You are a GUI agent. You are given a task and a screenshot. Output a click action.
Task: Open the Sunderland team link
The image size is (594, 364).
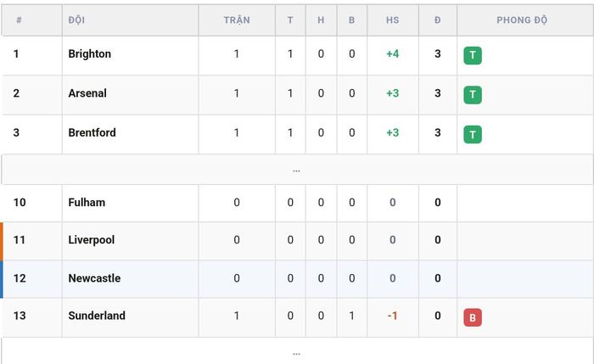97,316
